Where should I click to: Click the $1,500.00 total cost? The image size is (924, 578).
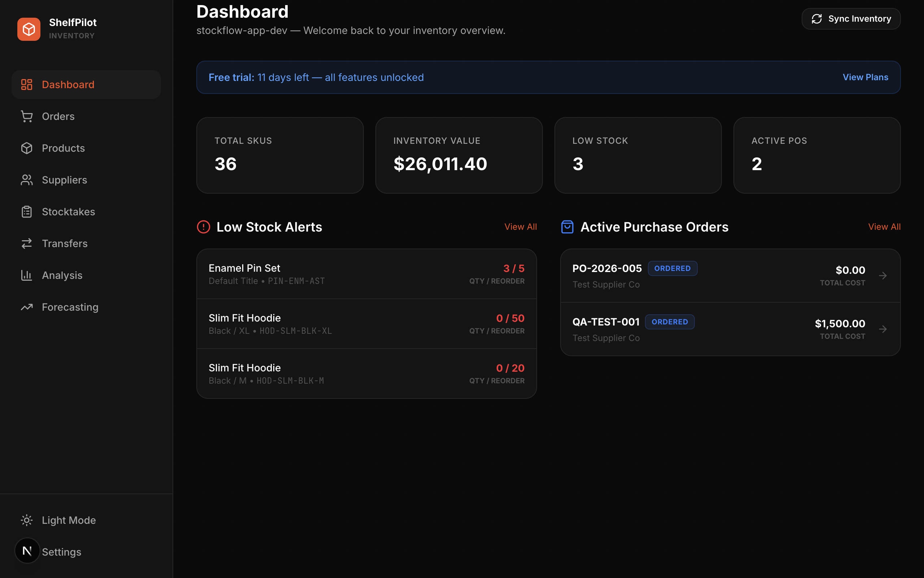click(840, 324)
